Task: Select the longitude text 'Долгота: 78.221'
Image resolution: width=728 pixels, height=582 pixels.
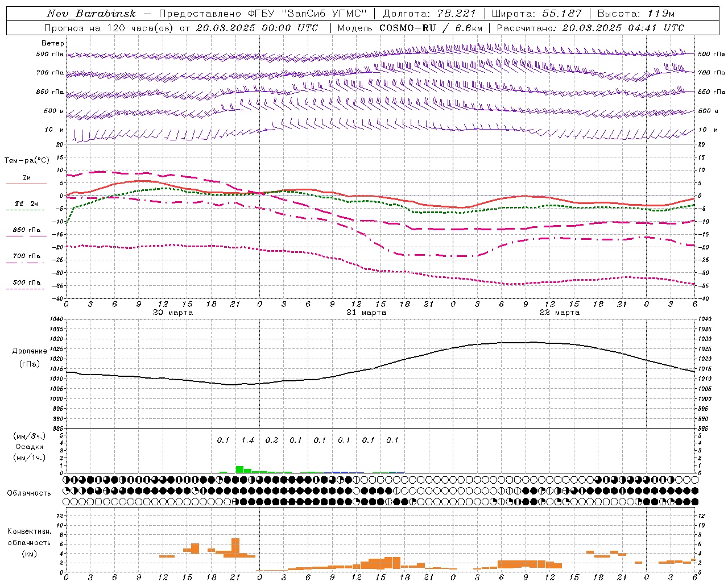Action: (x=429, y=14)
